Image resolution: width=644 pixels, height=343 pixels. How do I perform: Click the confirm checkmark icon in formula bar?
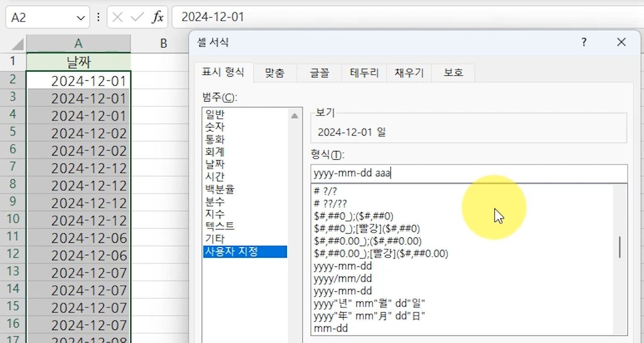(137, 18)
